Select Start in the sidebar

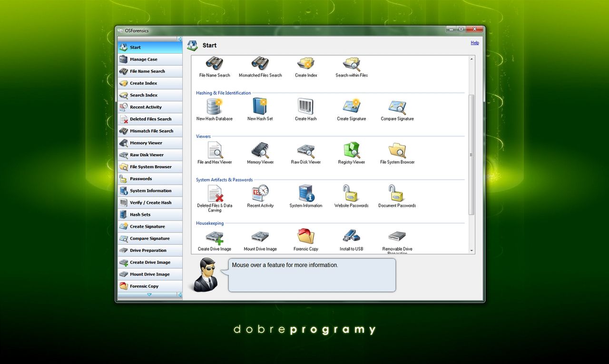[x=150, y=48]
